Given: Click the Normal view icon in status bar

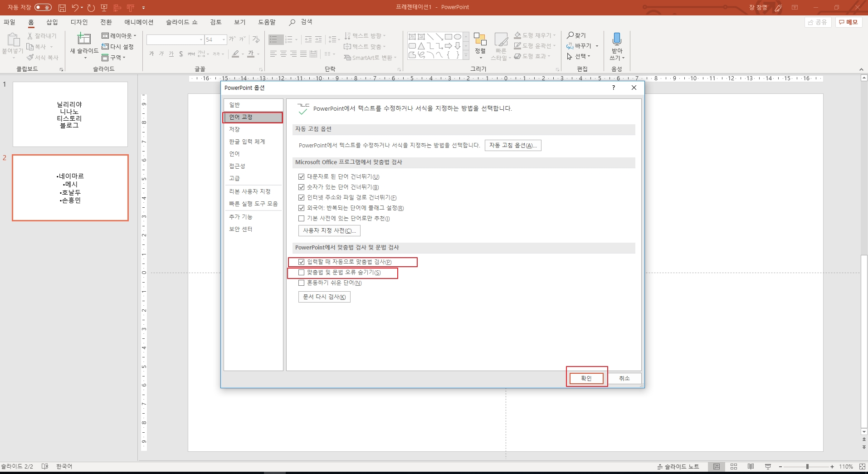Looking at the screenshot, I should [x=716, y=466].
